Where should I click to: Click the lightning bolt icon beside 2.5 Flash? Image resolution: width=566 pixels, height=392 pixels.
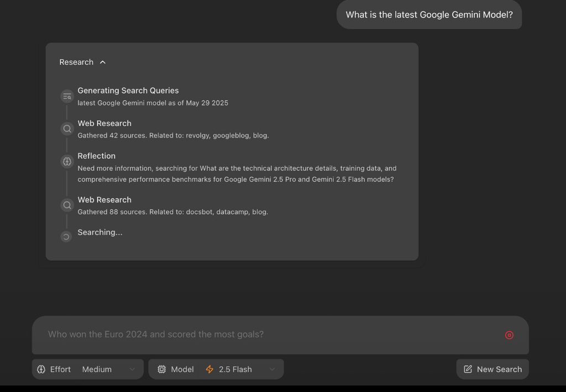[x=209, y=369]
